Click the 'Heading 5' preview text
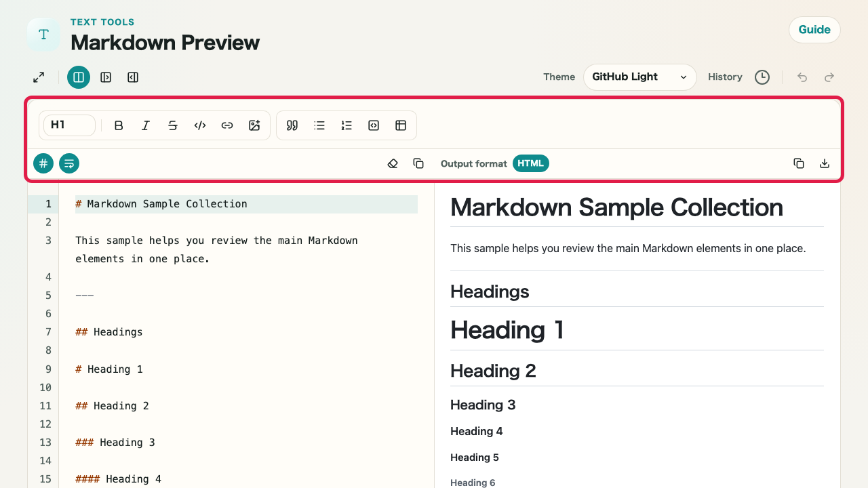The width and height of the screenshot is (868, 488). 475,457
